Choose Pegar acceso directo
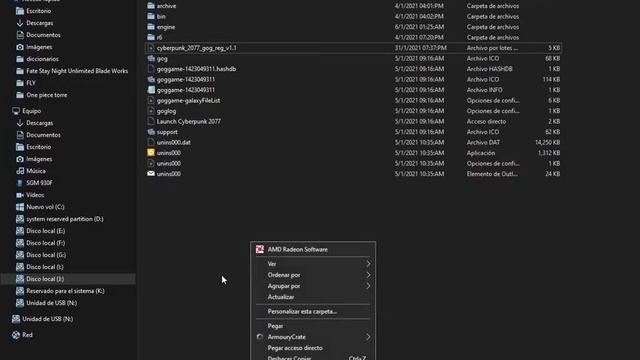The width and height of the screenshot is (640, 360). (313, 348)
